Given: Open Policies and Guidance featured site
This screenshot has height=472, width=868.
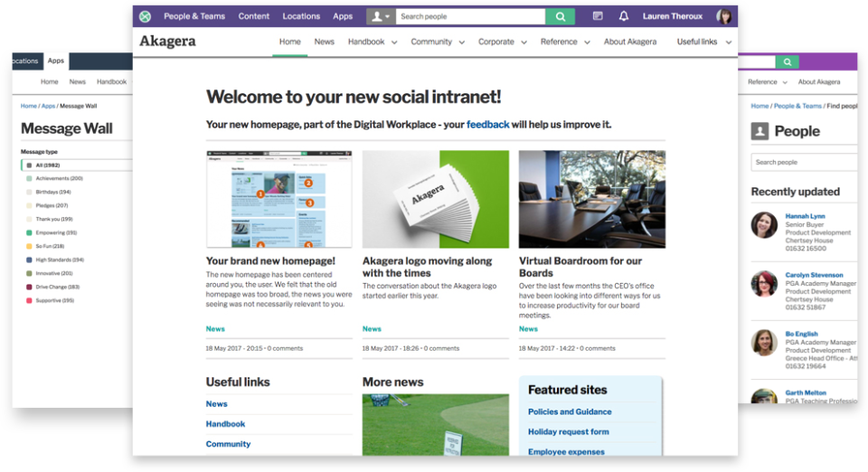Looking at the screenshot, I should pyautogui.click(x=570, y=411).
